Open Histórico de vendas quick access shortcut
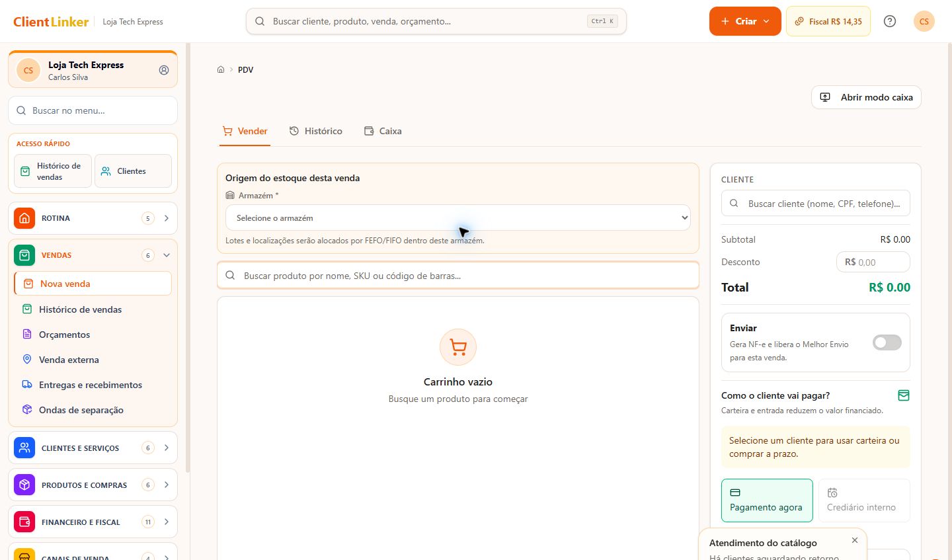Screen dimensions: 952x560 (x=53, y=171)
